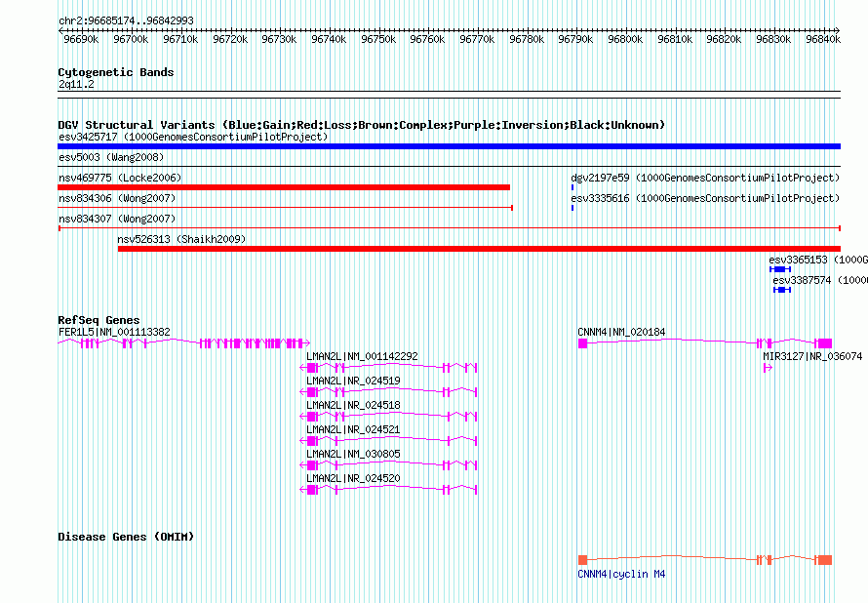The image size is (868, 603).
Task: Click the FER1L5 gene exon structure
Action: tap(183, 343)
